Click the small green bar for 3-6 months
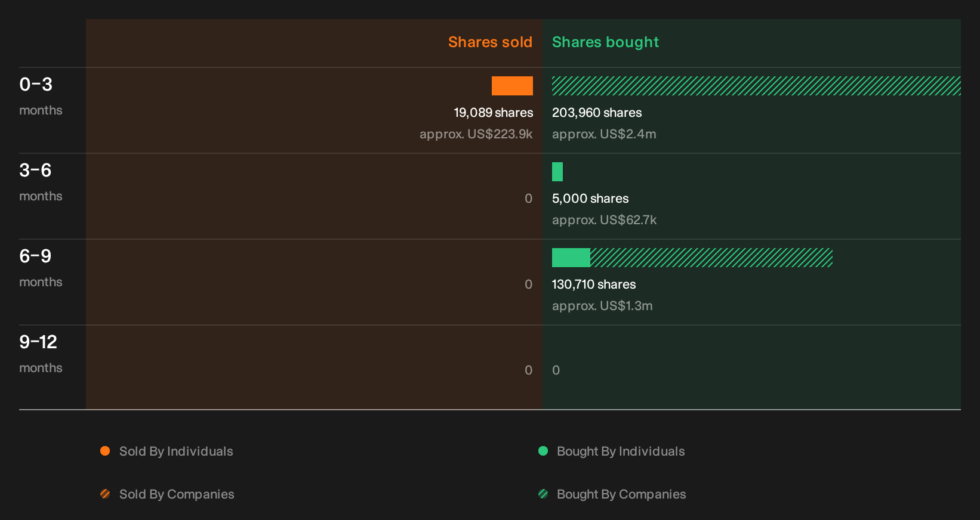This screenshot has height=520, width=980. 557,172
